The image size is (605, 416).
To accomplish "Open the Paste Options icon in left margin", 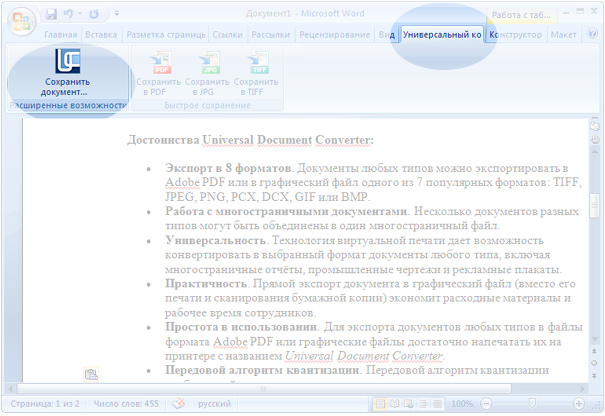I will tap(91, 374).
